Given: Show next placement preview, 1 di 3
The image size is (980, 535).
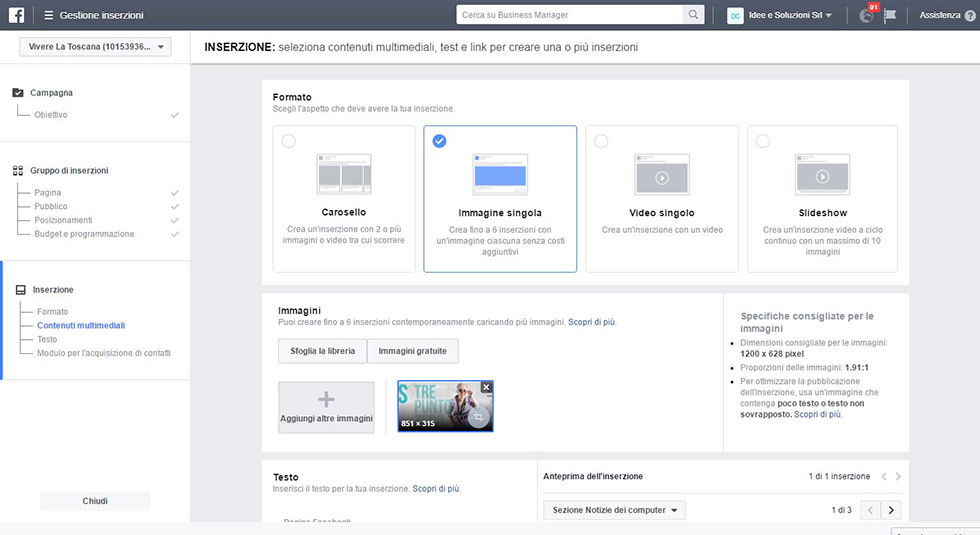Looking at the screenshot, I should (x=891, y=510).
